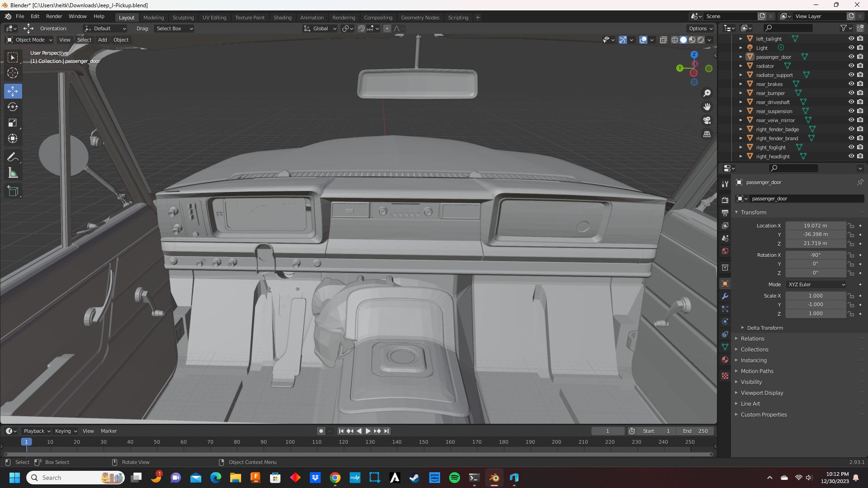Activate the Measure tool

[13, 173]
